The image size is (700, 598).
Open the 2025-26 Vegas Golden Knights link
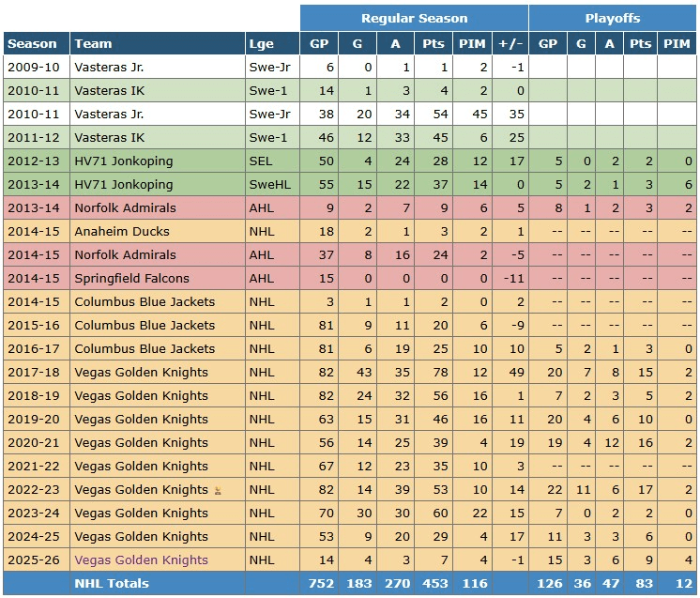click(141, 560)
